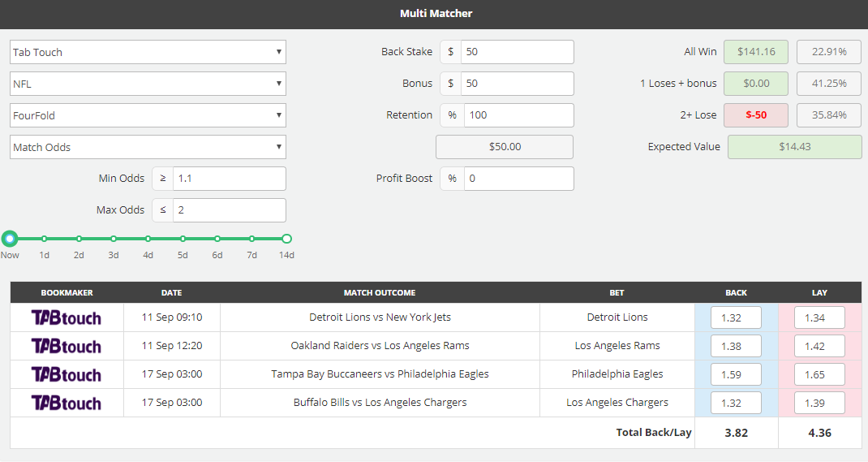Open the FourFold multi type dropdown

tap(148, 115)
